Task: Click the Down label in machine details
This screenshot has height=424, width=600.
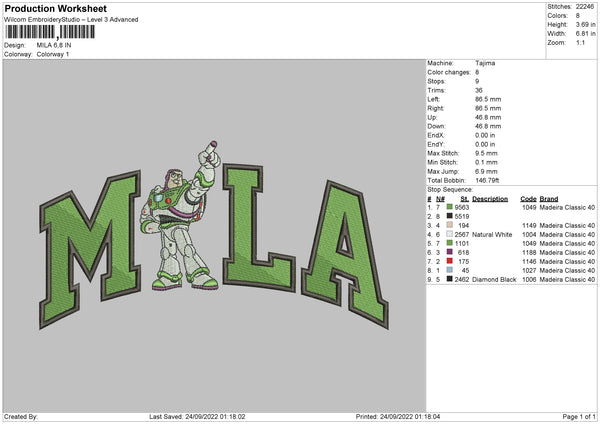Action: [437, 126]
